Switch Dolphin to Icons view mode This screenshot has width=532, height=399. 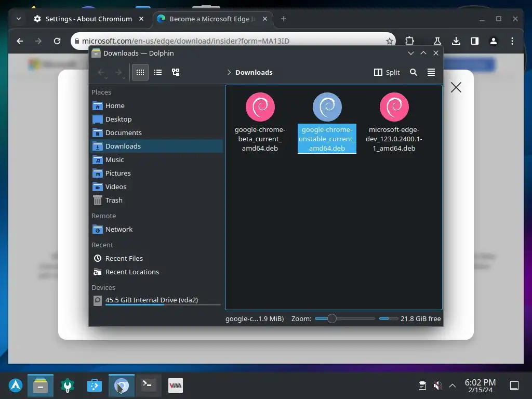pos(140,72)
